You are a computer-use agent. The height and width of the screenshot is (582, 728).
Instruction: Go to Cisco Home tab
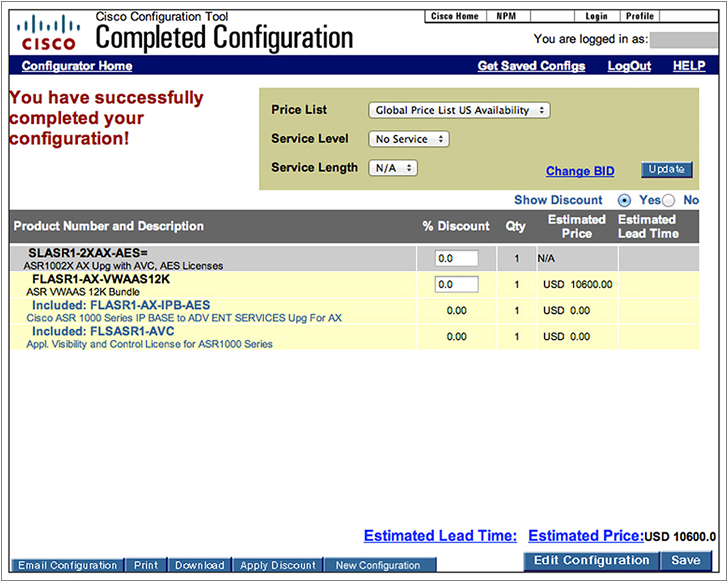click(x=455, y=16)
